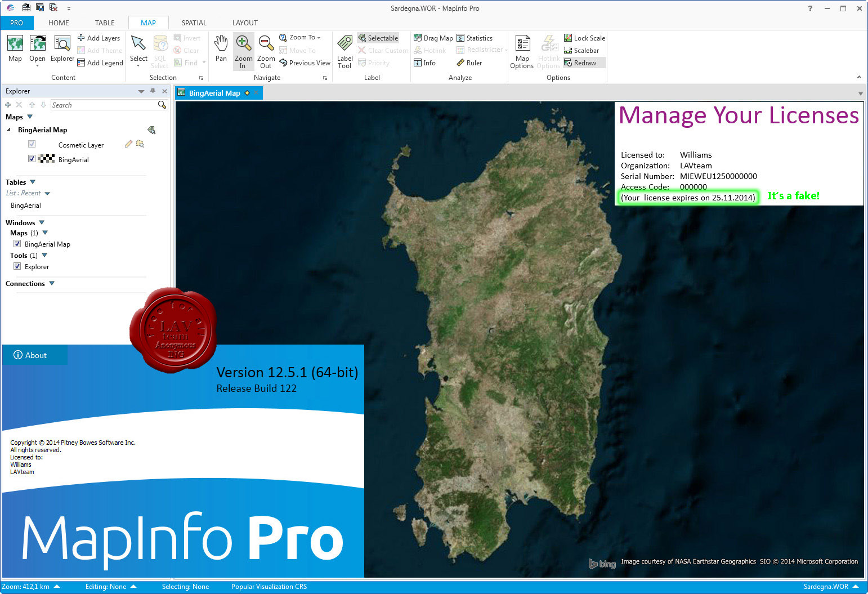Collapse the Windows section

(42, 222)
